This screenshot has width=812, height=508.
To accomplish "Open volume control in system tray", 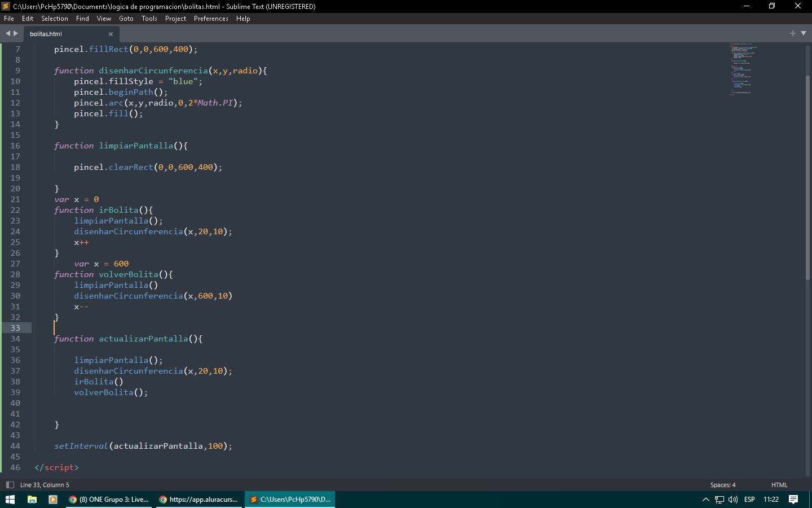I will [x=733, y=500].
